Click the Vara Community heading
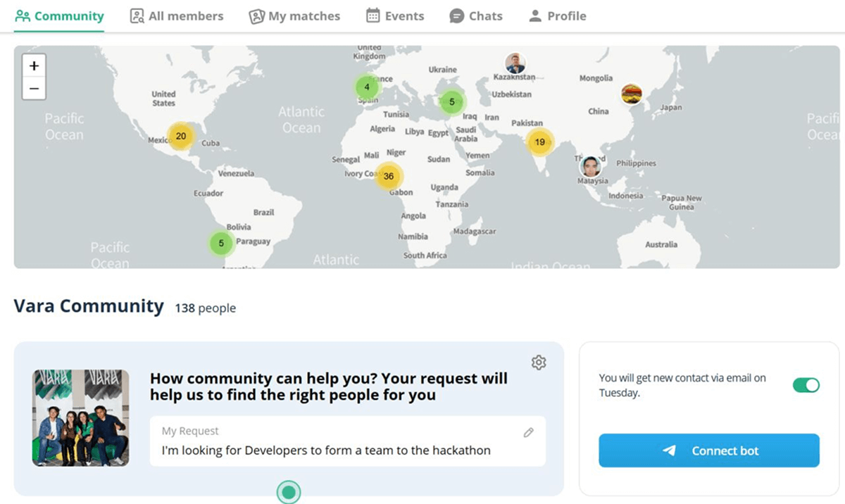 click(89, 306)
